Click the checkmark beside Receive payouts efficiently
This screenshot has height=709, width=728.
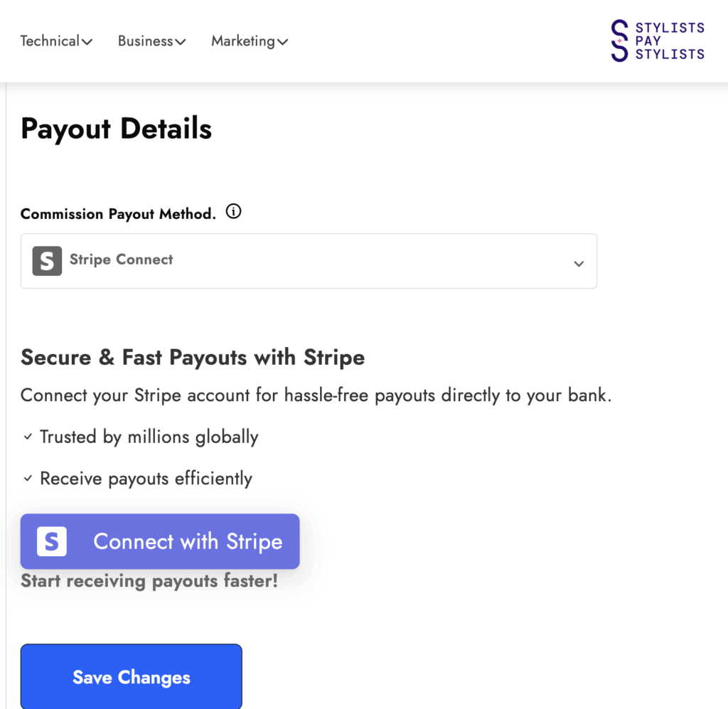pos(28,478)
